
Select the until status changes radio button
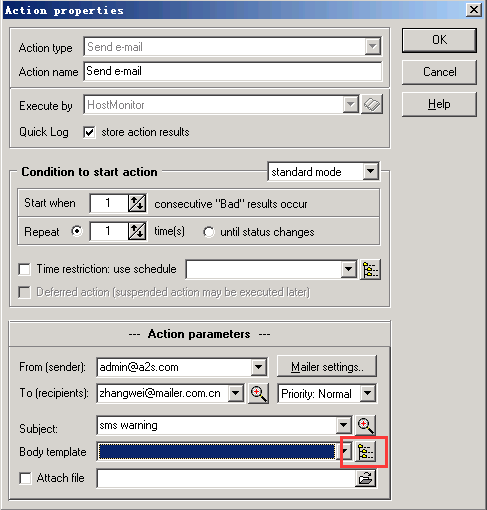point(209,232)
